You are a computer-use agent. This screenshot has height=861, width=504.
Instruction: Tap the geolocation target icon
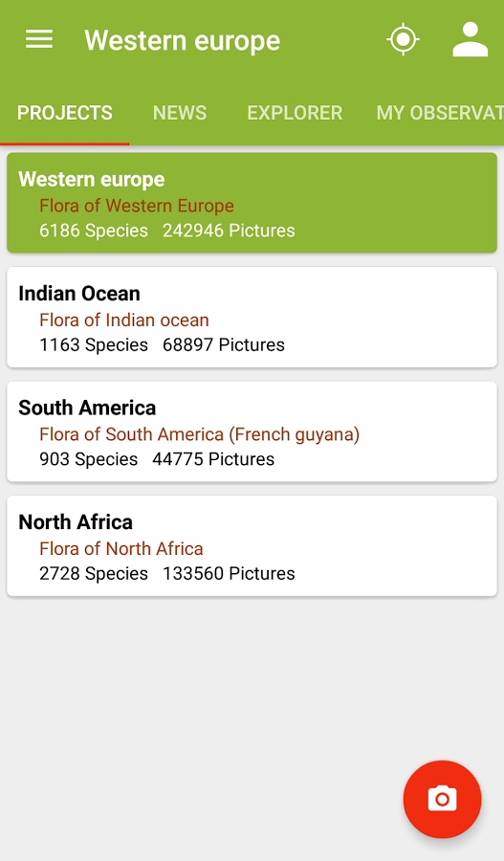click(403, 39)
